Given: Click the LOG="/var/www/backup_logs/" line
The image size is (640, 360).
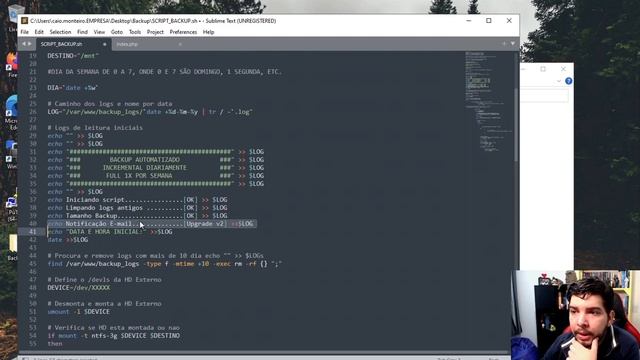Looking at the screenshot, I should 150,112.
